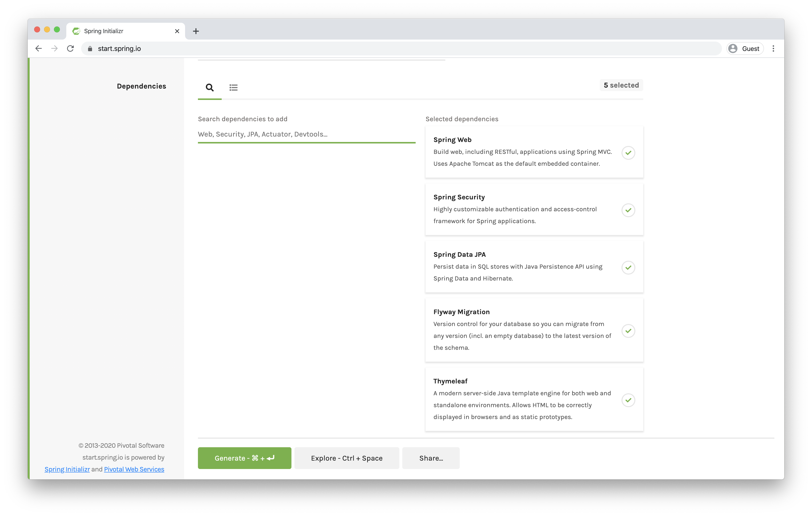This screenshot has height=516, width=812.
Task: Switch to the search dependencies tab
Action: 209,88
